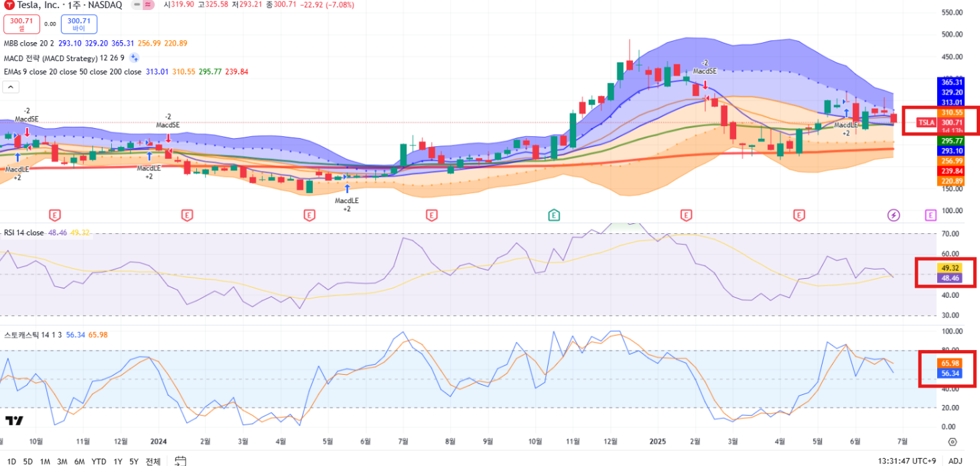Open chart axis settings gear icon

coord(953,442)
